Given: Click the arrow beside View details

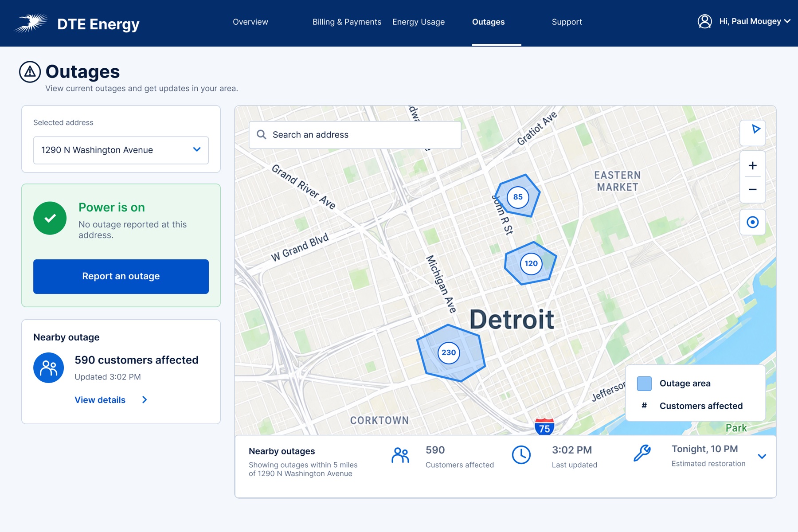Looking at the screenshot, I should (x=145, y=400).
